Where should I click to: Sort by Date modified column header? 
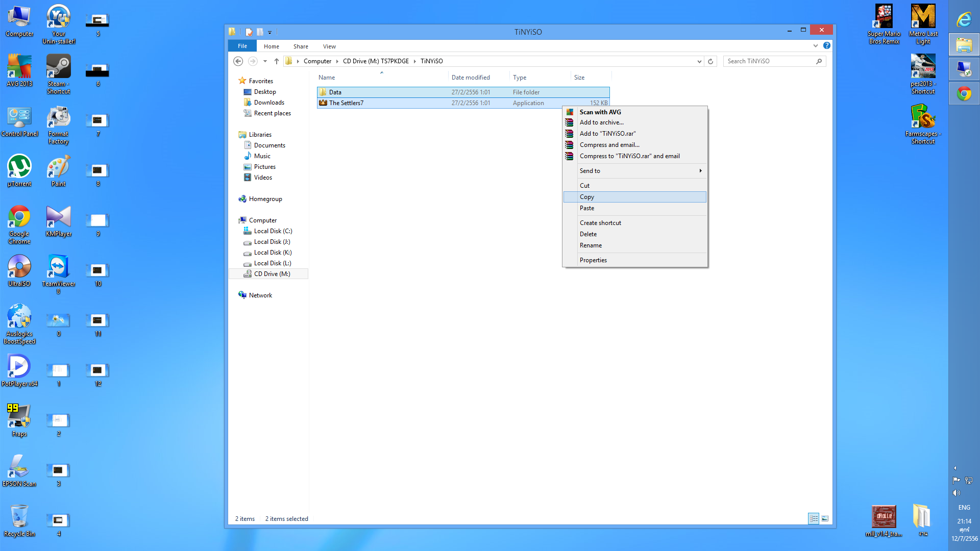coord(471,78)
